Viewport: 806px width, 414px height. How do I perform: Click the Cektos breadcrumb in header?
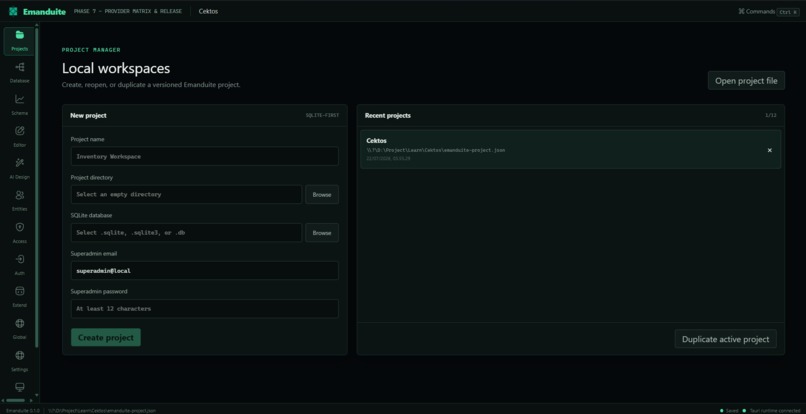click(x=208, y=11)
